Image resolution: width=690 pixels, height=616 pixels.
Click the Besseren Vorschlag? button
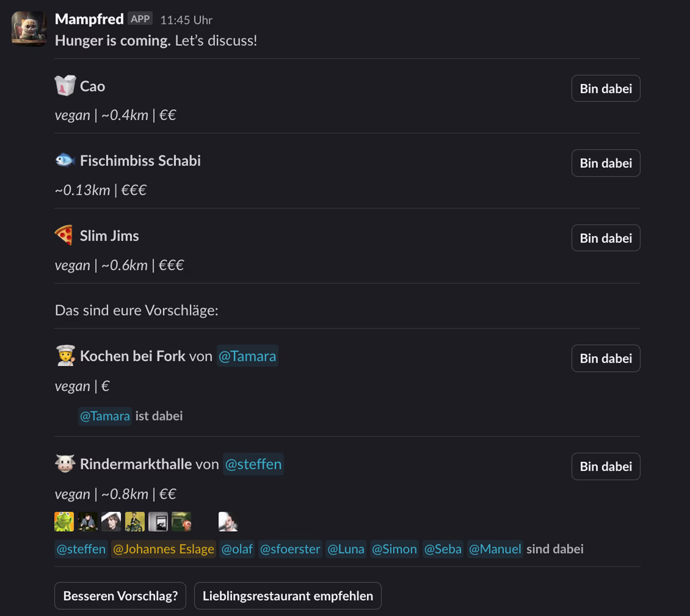(x=120, y=596)
